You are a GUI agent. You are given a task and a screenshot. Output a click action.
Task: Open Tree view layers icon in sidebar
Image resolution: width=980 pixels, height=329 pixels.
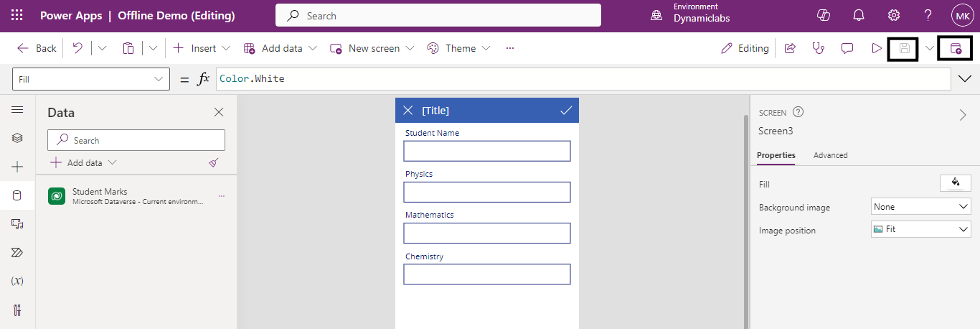pyautogui.click(x=17, y=138)
